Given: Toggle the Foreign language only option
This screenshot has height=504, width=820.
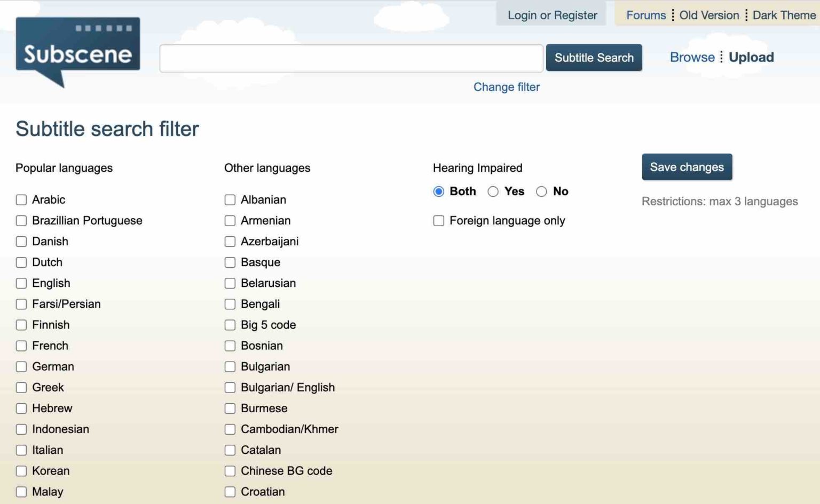Looking at the screenshot, I should [x=439, y=220].
